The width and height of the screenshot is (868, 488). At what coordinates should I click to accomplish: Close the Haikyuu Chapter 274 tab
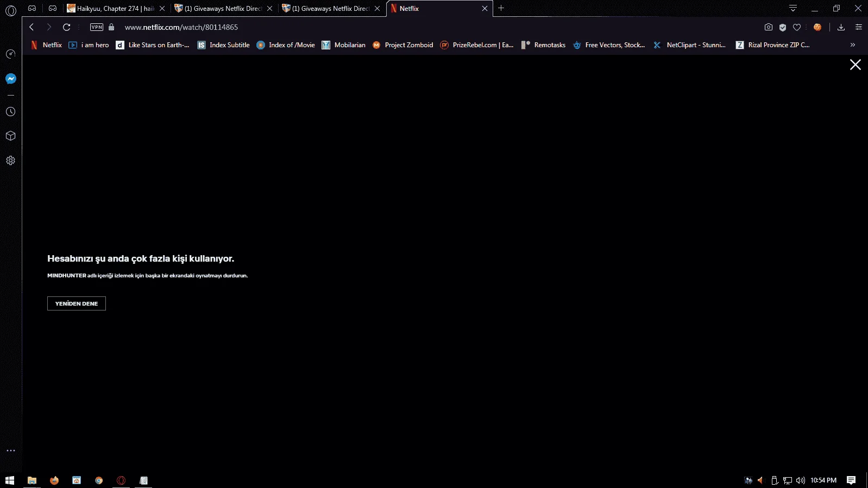tap(162, 8)
